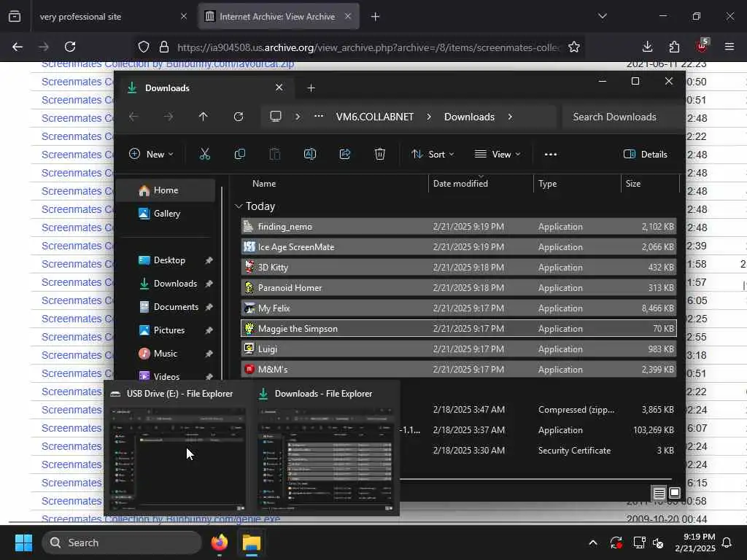Open the See more ellipsis in Explorer toolbar

pos(551,155)
